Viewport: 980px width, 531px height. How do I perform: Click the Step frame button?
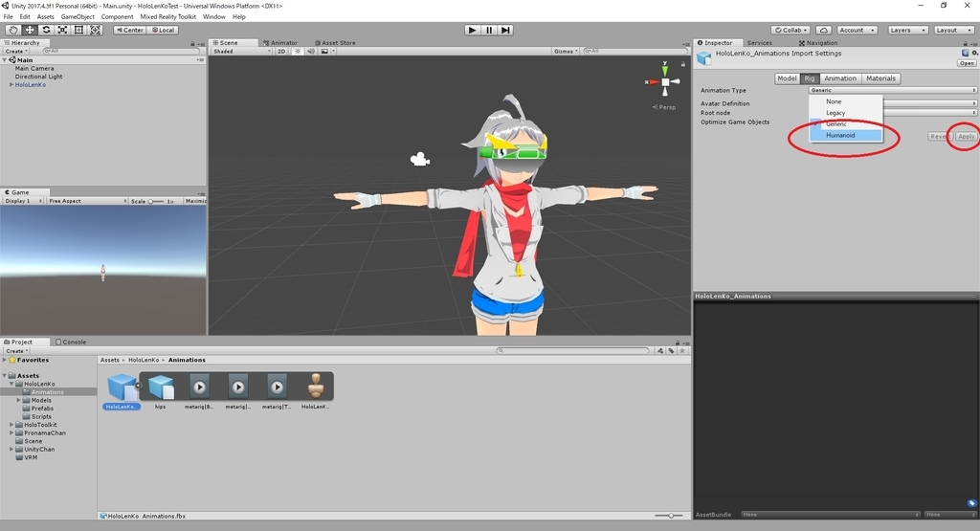coord(505,30)
